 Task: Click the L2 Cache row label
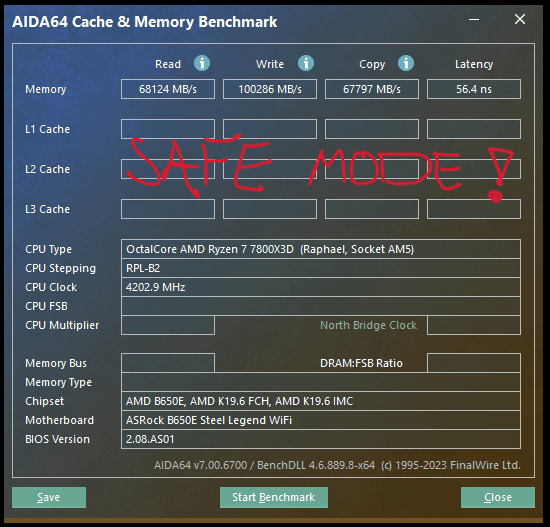[47, 169]
